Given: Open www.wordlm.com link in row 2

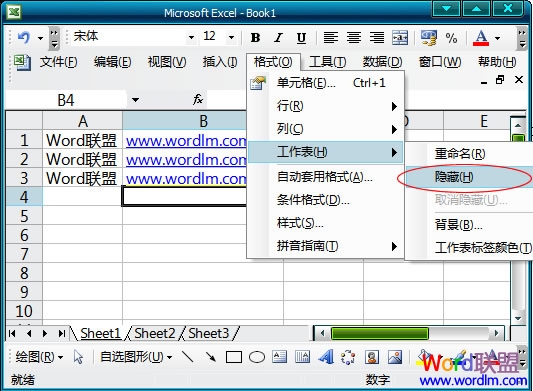Looking at the screenshot, I should (x=186, y=159).
